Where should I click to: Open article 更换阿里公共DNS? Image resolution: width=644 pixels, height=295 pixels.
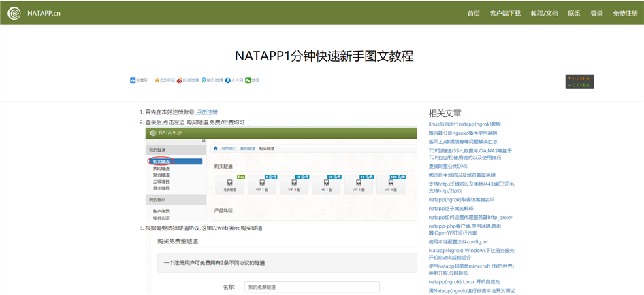point(448,166)
